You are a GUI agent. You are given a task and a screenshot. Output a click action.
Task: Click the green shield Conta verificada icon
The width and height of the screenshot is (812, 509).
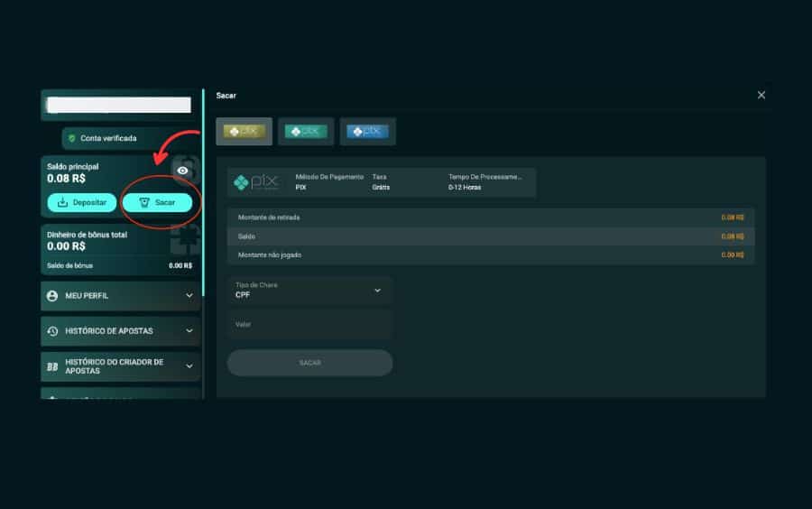[71, 138]
